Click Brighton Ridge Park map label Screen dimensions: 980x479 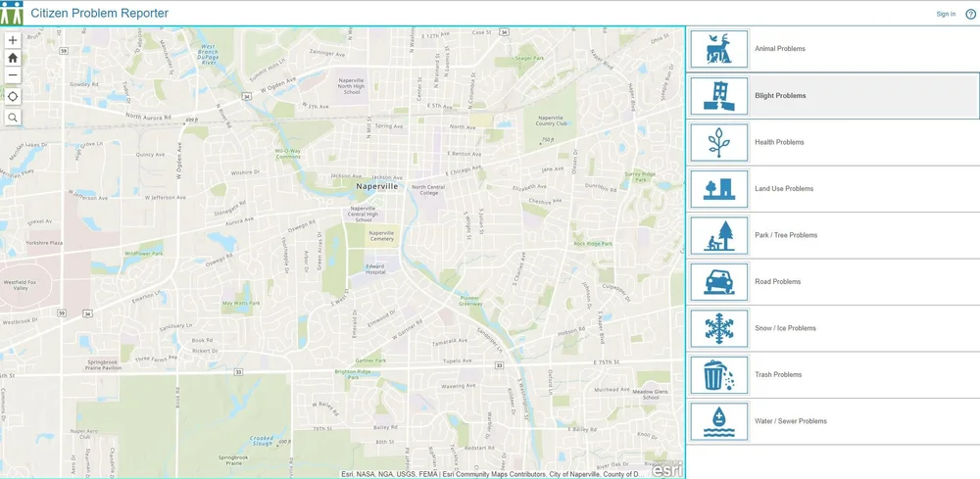(353, 374)
